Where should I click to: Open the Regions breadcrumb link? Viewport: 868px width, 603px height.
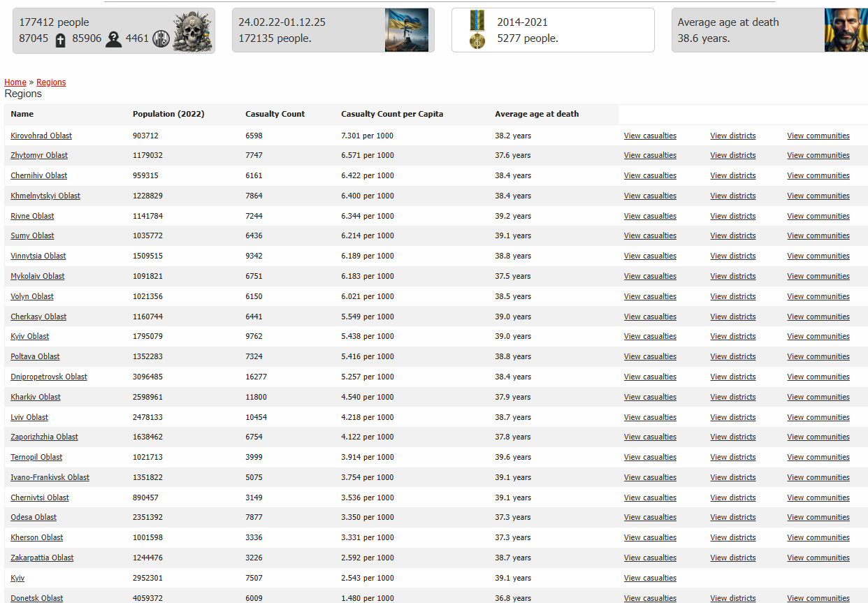point(51,82)
